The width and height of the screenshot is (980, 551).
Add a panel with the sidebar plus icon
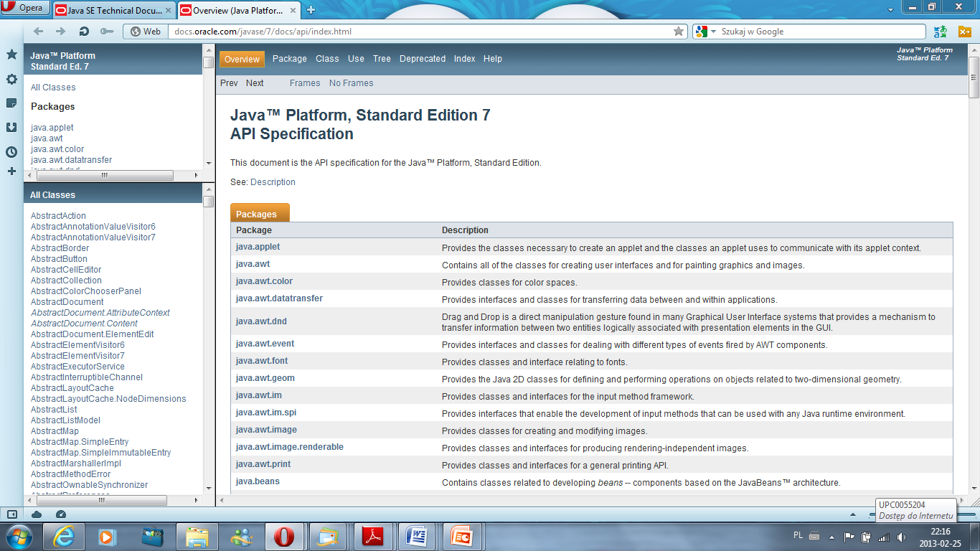click(11, 171)
